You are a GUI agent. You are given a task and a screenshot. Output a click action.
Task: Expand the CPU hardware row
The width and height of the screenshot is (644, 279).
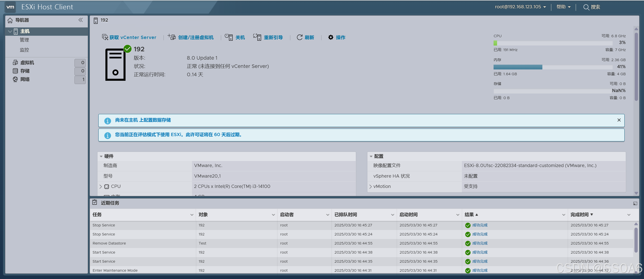101,186
